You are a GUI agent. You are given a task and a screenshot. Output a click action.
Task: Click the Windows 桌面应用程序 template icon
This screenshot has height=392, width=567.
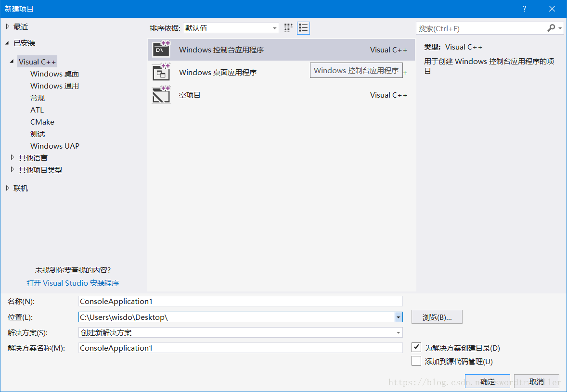click(x=161, y=72)
